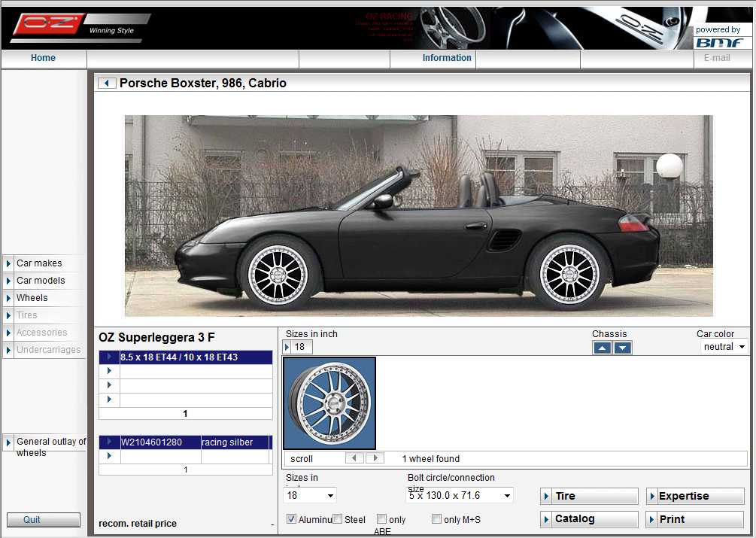Click the arrow next to size 18 inch
Image resolution: width=756 pixels, height=538 pixels.
pos(287,347)
